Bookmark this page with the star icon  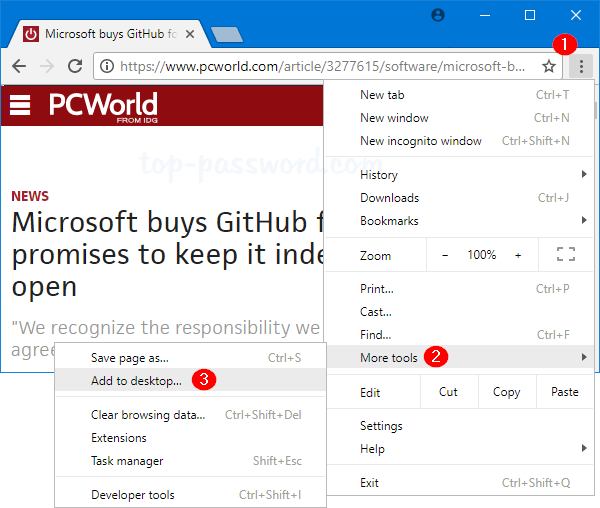click(x=549, y=66)
